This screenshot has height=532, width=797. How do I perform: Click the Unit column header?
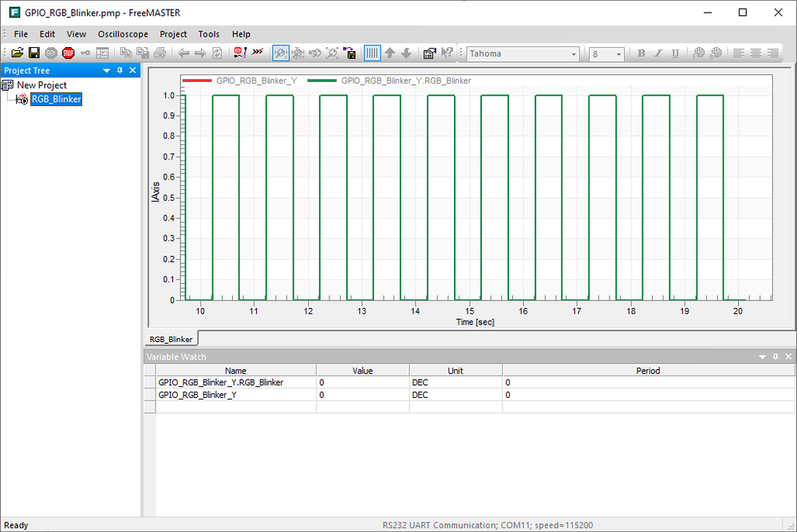pos(456,370)
